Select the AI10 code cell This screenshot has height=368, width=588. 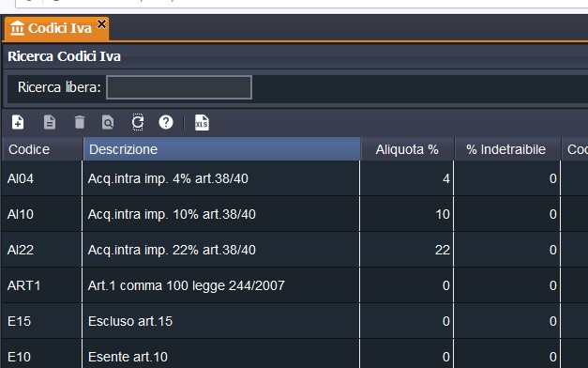41,214
